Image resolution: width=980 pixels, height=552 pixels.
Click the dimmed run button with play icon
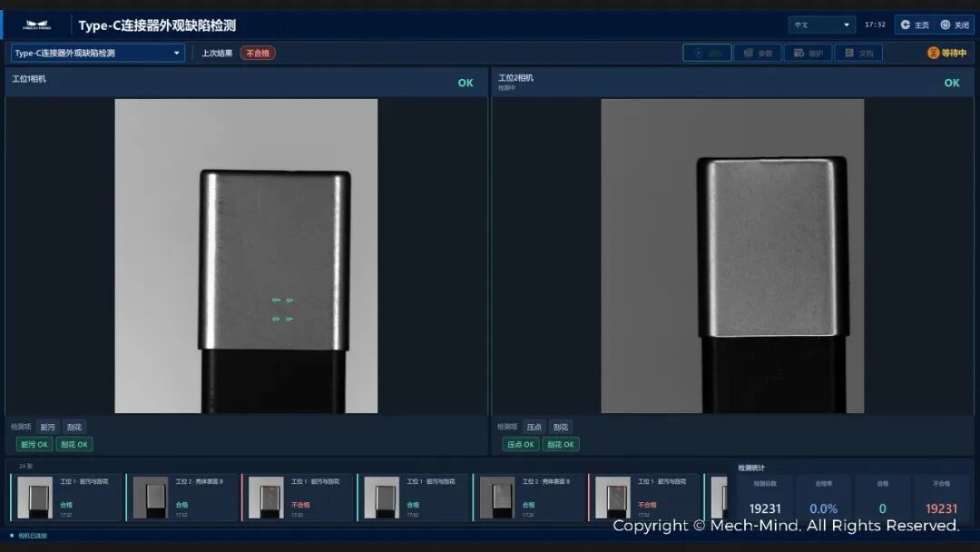point(708,54)
